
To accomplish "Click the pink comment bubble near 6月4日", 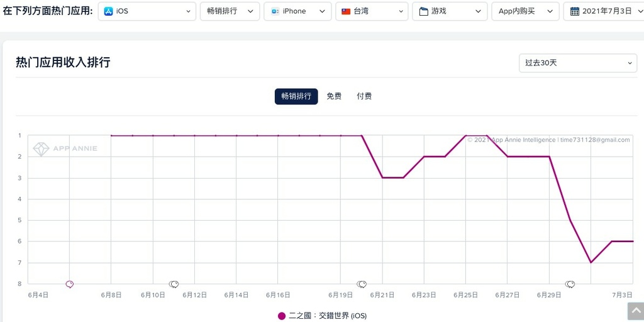I will [69, 284].
